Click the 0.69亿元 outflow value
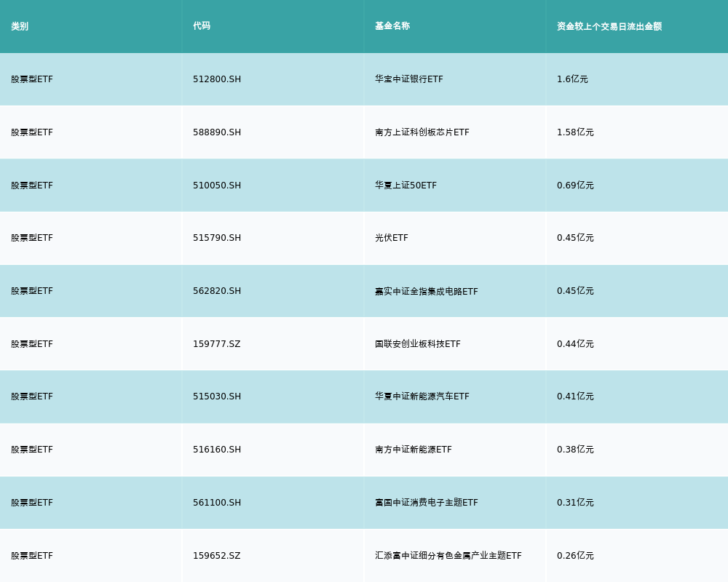This screenshot has width=728, height=582. coord(575,186)
